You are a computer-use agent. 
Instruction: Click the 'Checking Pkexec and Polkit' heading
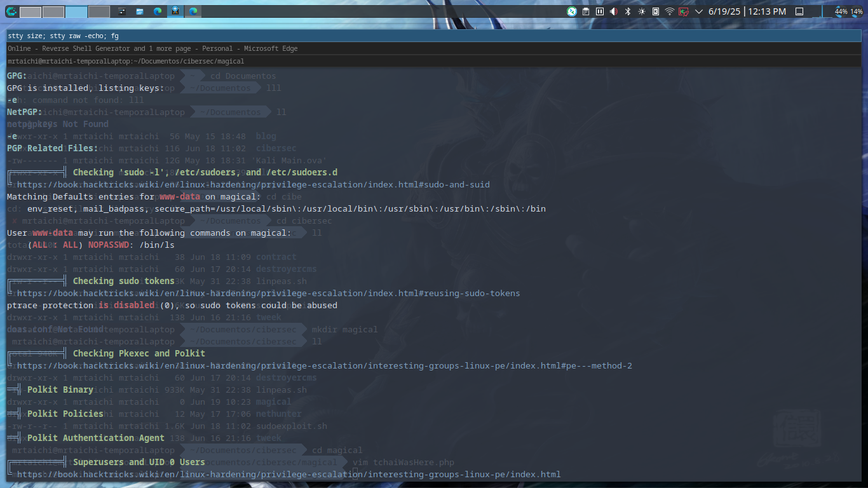point(139,353)
